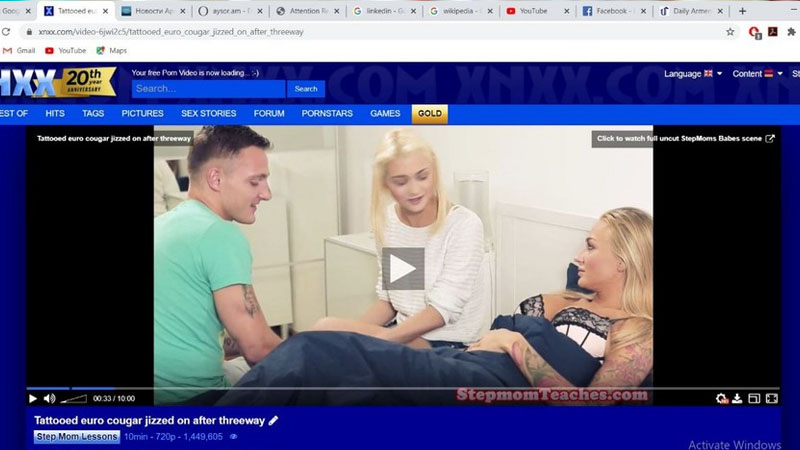Toggle theater mode icon in player

click(x=754, y=398)
